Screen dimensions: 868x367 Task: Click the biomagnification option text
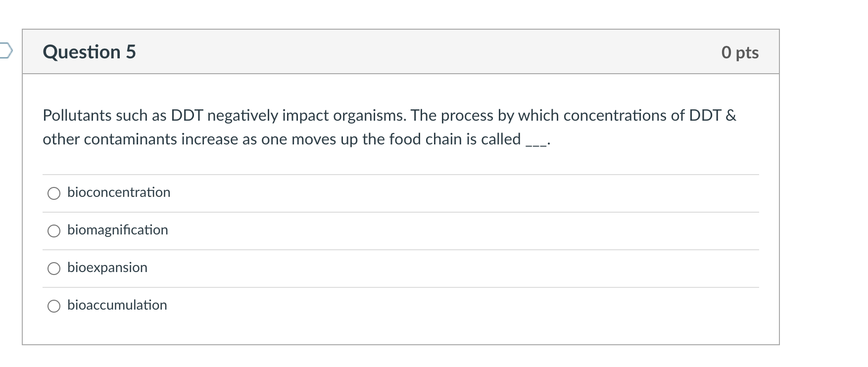click(x=118, y=229)
